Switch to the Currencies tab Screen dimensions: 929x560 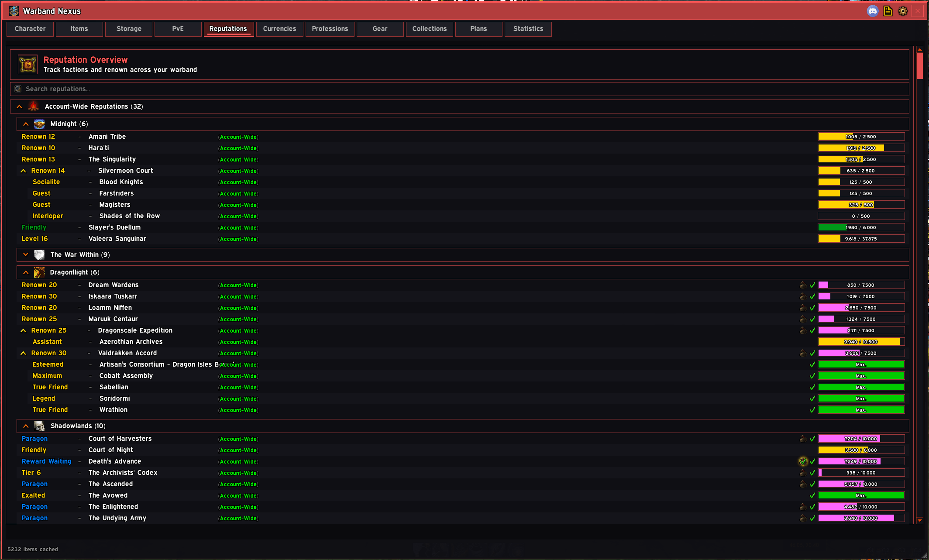pyautogui.click(x=279, y=29)
